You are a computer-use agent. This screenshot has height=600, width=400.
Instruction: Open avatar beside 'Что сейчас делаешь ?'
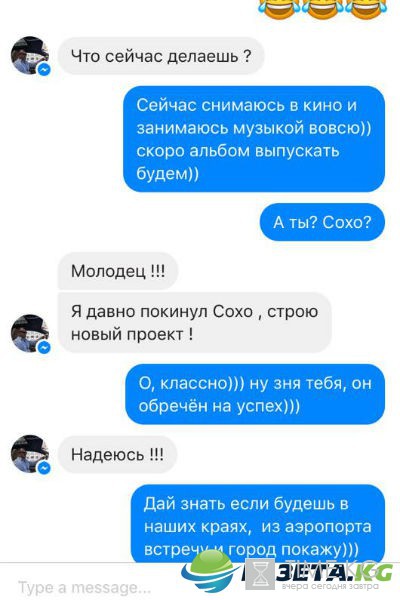pyautogui.click(x=30, y=55)
